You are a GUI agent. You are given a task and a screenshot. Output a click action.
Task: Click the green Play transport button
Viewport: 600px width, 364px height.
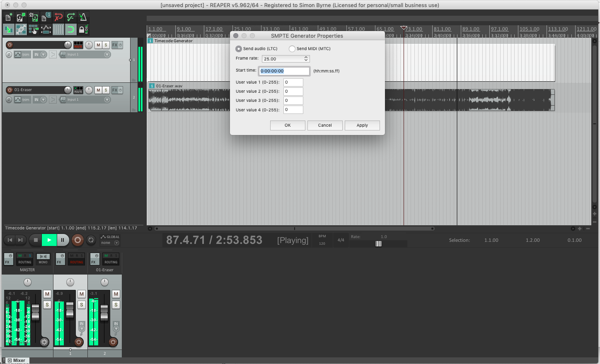click(49, 240)
